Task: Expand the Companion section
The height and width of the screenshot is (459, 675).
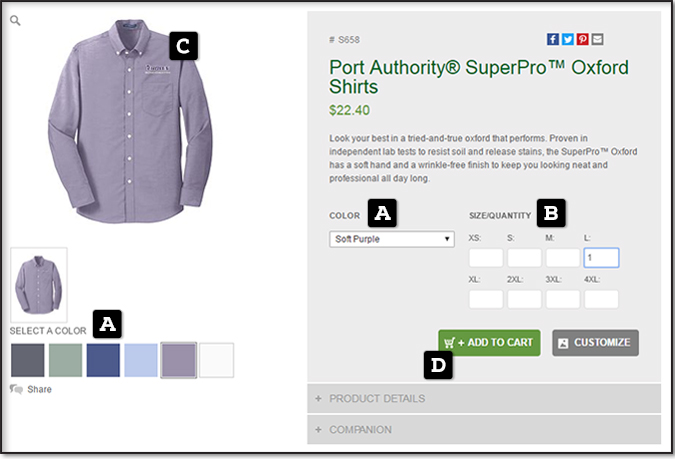Action: [484, 429]
